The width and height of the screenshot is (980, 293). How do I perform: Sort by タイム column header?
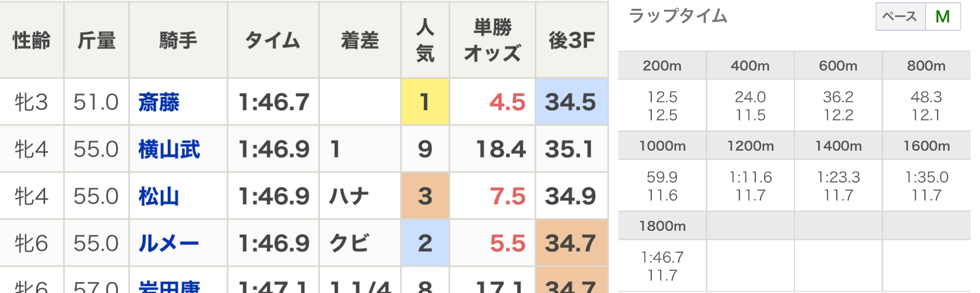273,40
